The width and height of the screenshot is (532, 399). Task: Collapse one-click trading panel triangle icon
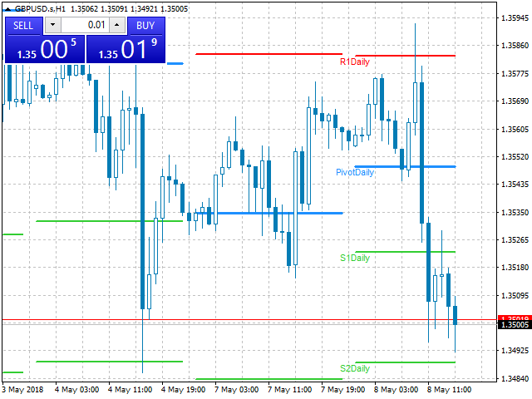point(8,9)
